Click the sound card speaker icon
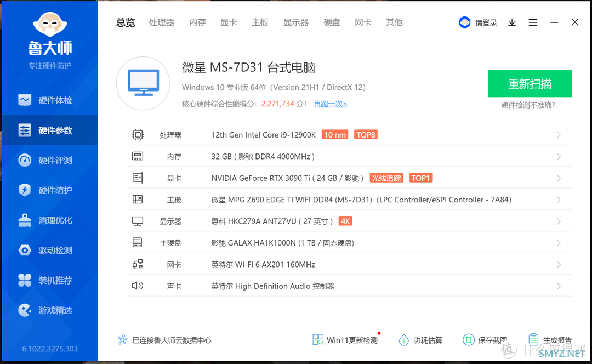Screen dimensions: 592x364 (138, 286)
